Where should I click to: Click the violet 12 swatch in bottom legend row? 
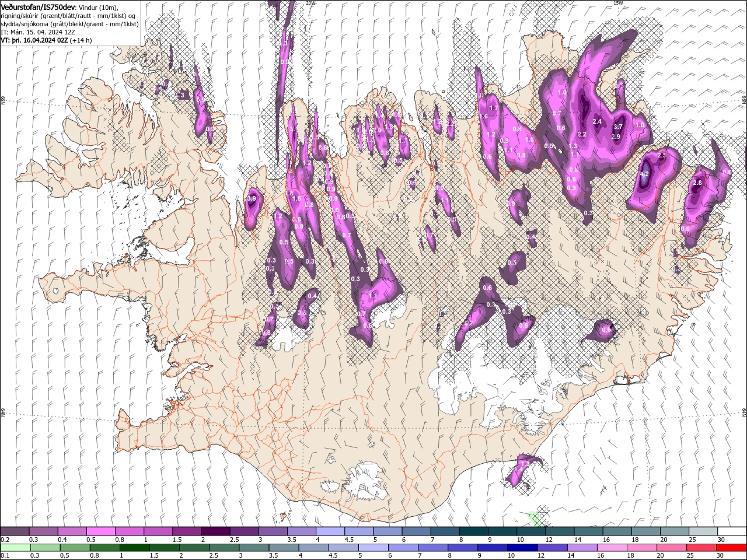[551, 548]
